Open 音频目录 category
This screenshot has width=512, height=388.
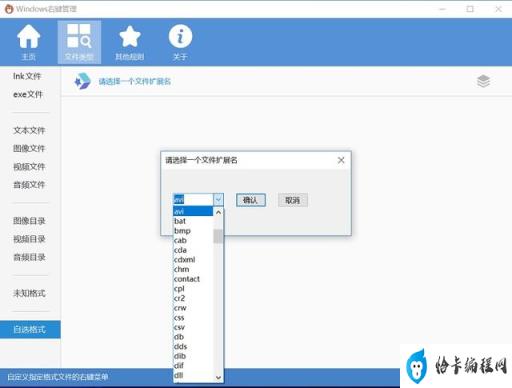point(29,257)
